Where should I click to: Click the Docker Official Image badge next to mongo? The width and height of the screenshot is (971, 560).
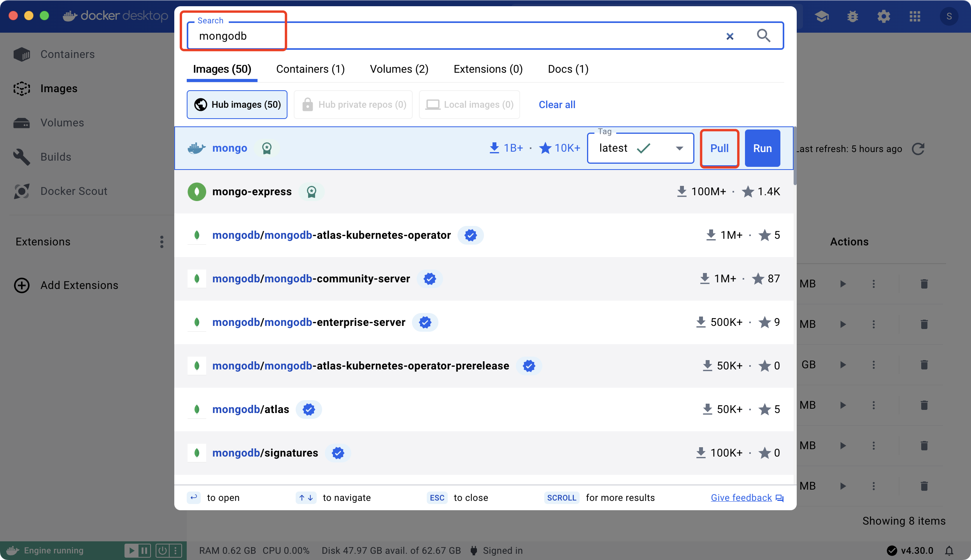[x=266, y=148]
